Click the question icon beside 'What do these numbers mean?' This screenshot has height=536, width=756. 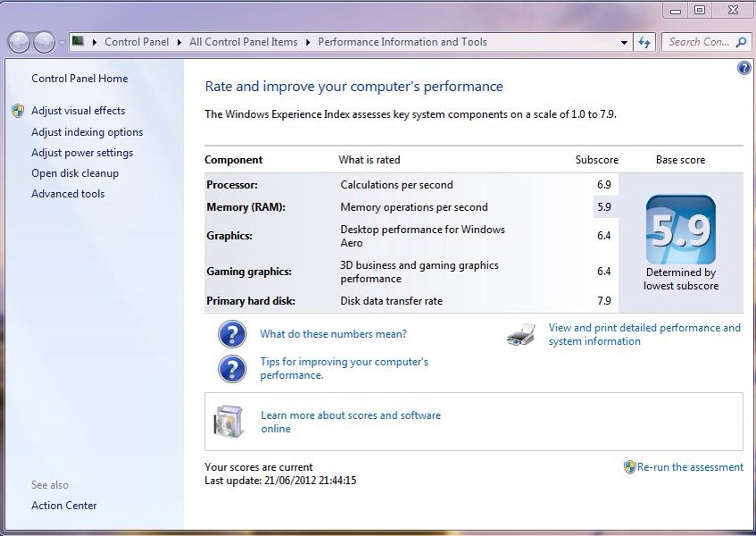point(232,334)
